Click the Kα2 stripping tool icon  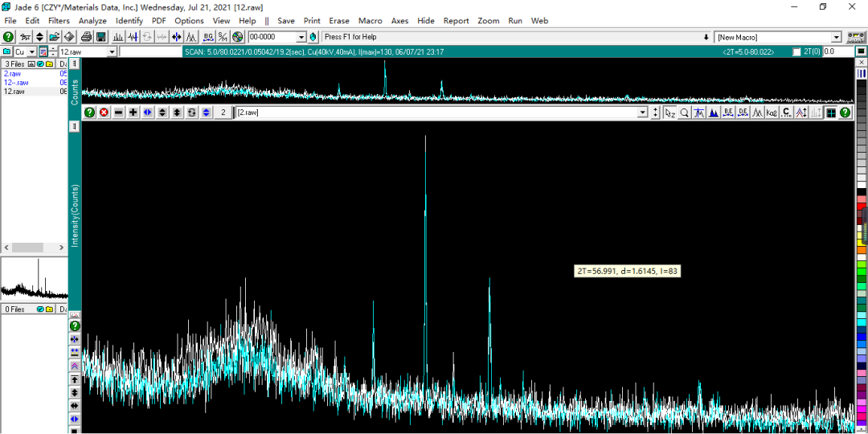pos(772,113)
